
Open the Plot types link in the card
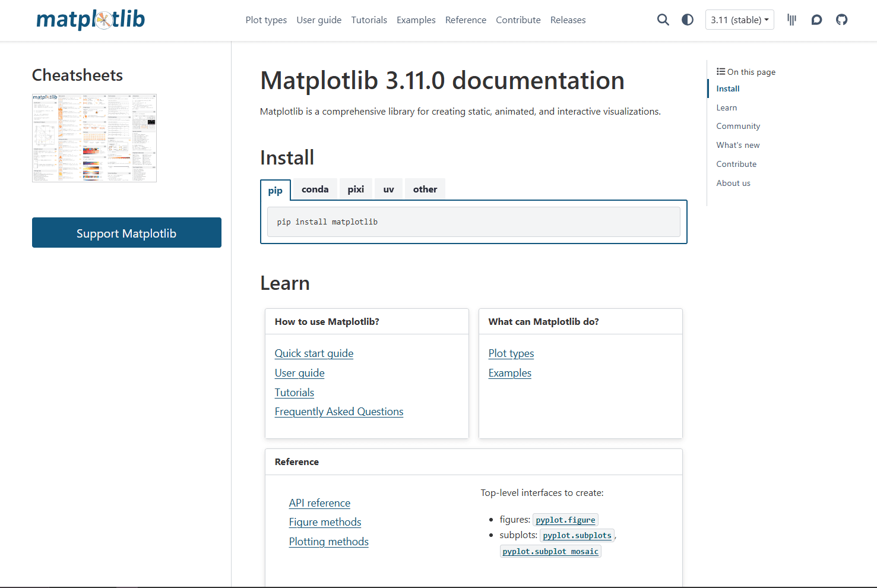click(x=511, y=353)
